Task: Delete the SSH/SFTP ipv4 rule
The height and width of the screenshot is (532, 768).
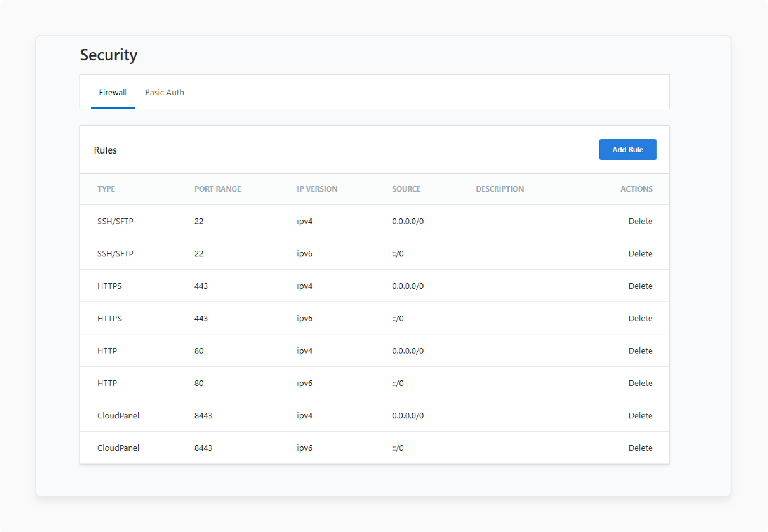Action: pyautogui.click(x=640, y=221)
